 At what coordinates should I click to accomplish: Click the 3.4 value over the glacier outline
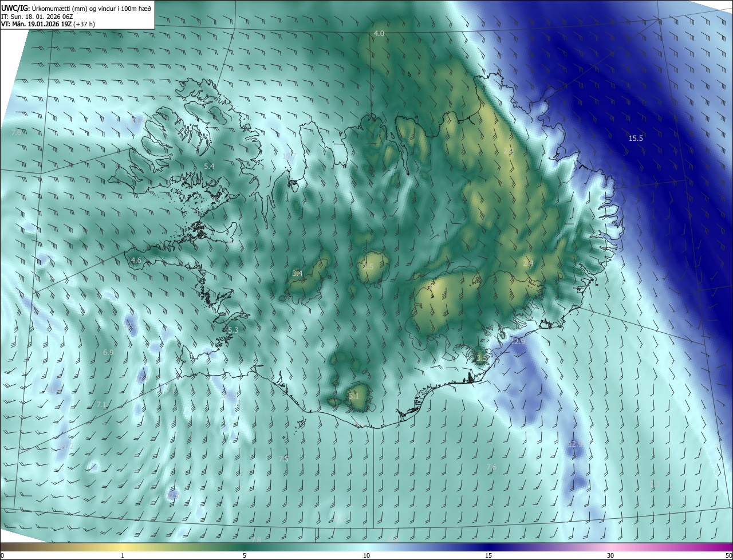pos(297,273)
